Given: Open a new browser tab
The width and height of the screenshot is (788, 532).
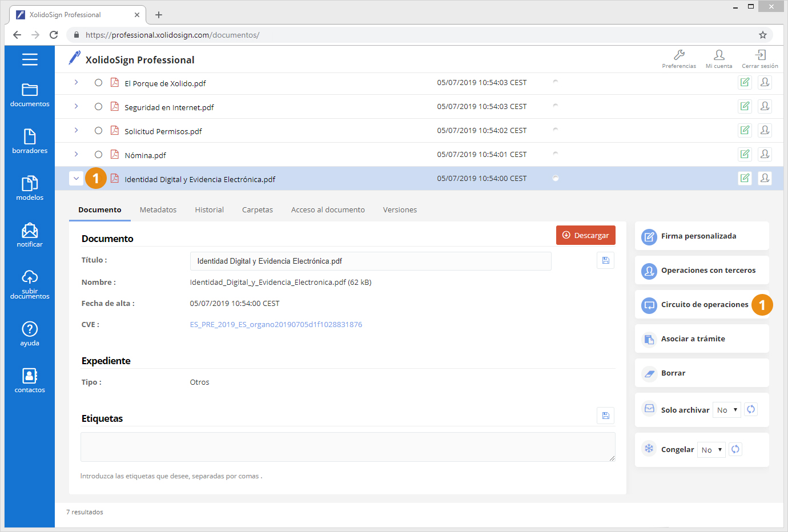Looking at the screenshot, I should (x=159, y=15).
